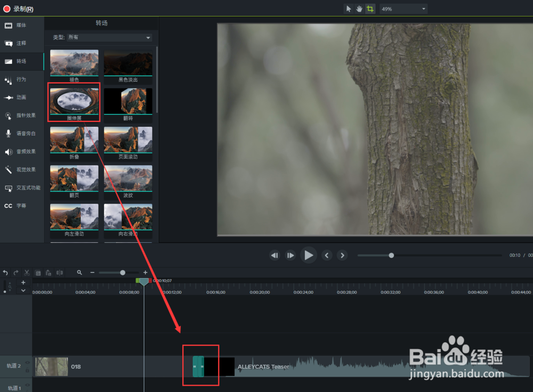
Task: Click the Split clip icon
Action: tap(60, 273)
